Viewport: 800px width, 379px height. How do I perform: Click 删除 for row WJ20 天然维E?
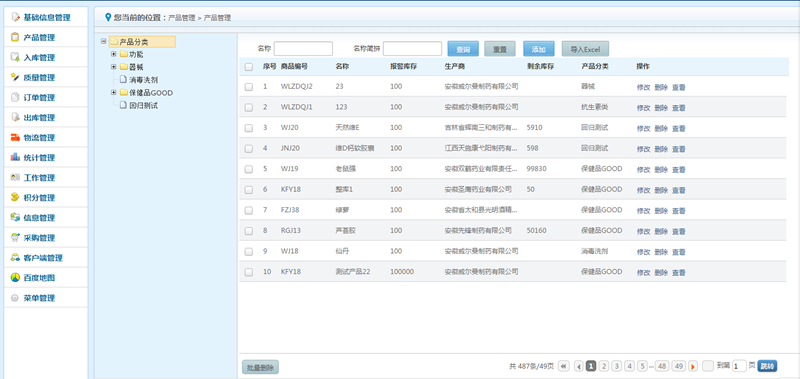pyautogui.click(x=661, y=129)
